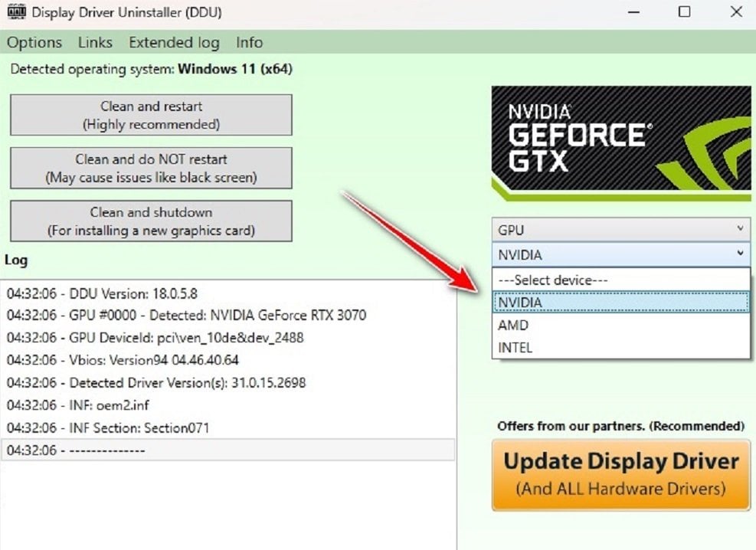Select NVIDIA option in dropdown list
The width and height of the screenshot is (756, 550).
coord(621,303)
